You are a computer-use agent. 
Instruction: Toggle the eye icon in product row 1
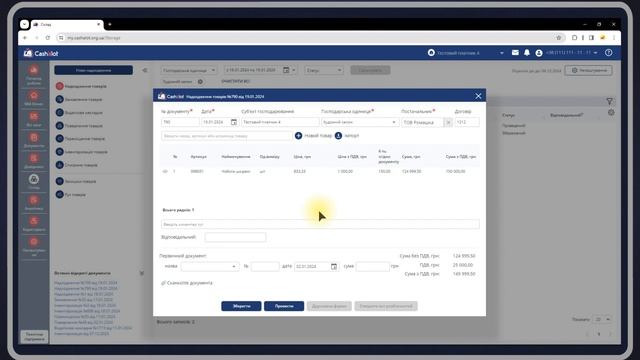[165, 171]
